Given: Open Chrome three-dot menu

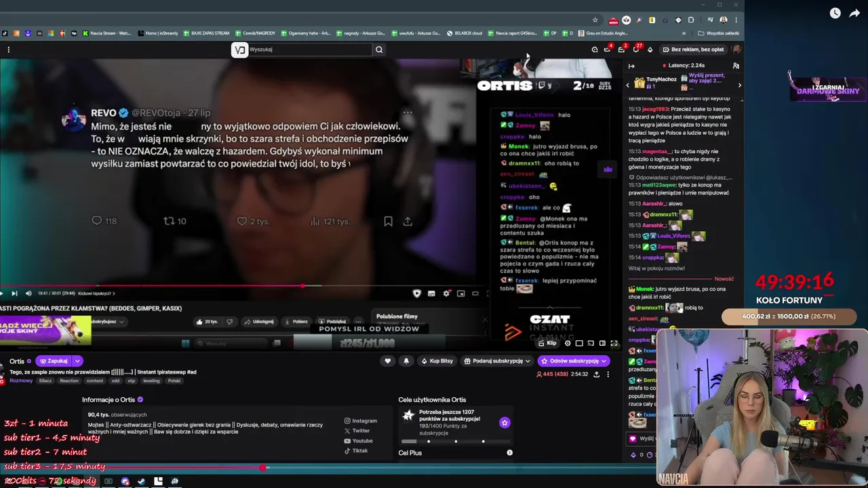Looking at the screenshot, I should 736,20.
